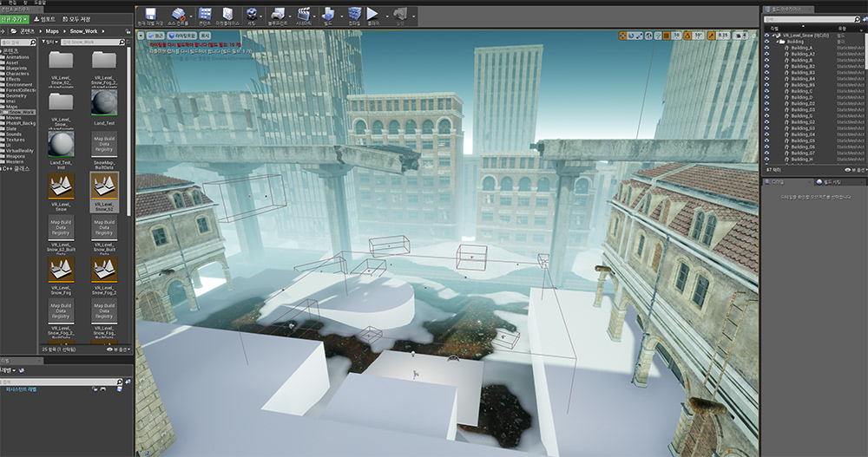
Task: Hide Building_G4 via its eye icon
Action: point(766,134)
